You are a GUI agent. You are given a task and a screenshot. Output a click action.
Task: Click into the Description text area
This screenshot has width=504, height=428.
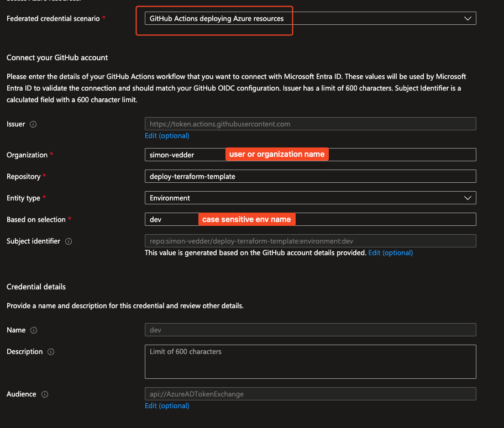coord(310,362)
